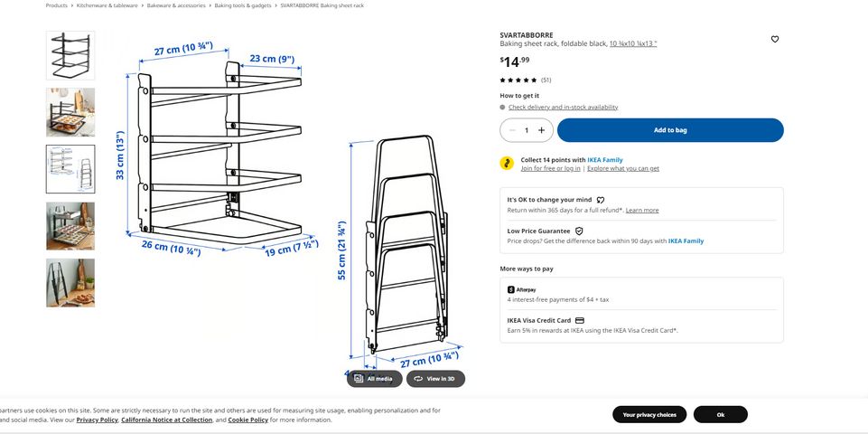
Task: Decrease quantity with the minus icon
Action: click(x=512, y=130)
